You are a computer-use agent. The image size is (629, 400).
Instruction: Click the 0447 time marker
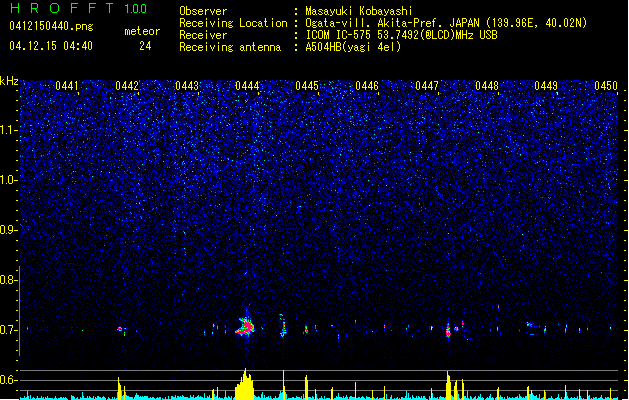point(427,86)
